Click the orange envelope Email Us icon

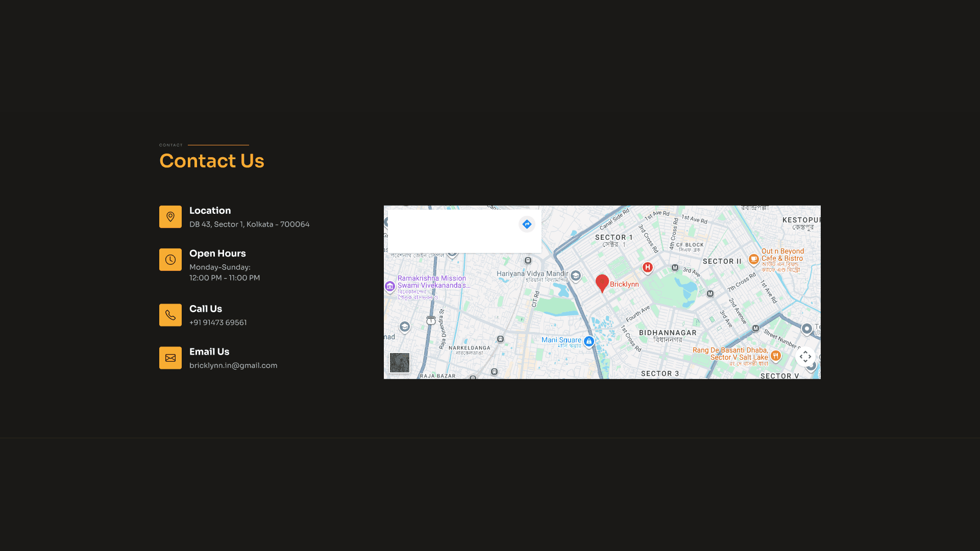tap(170, 358)
